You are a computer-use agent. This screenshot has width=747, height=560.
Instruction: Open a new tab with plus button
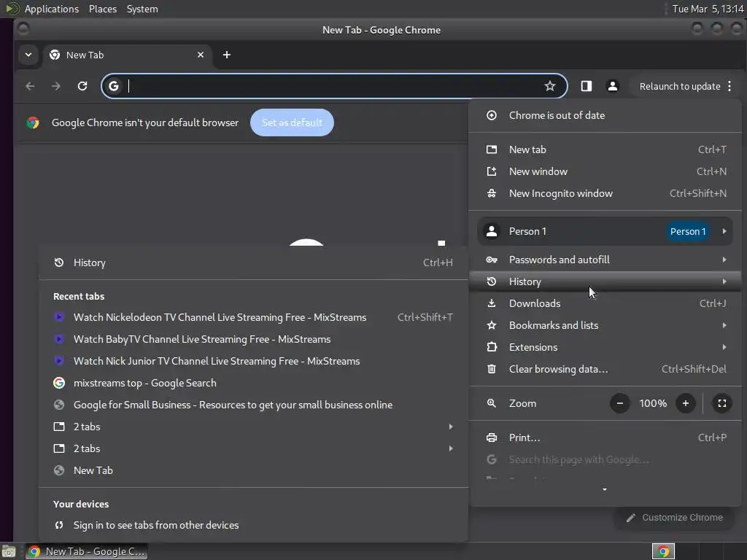[227, 55]
